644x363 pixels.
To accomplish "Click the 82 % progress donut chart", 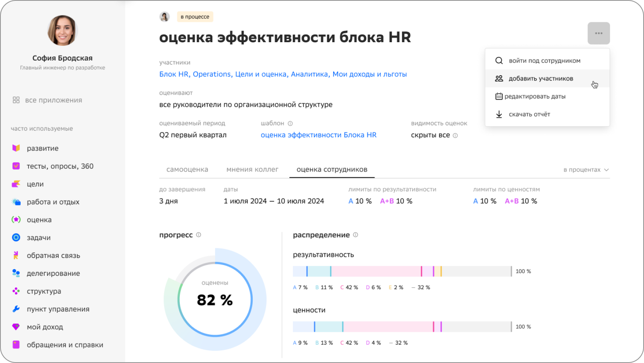I will click(x=215, y=299).
